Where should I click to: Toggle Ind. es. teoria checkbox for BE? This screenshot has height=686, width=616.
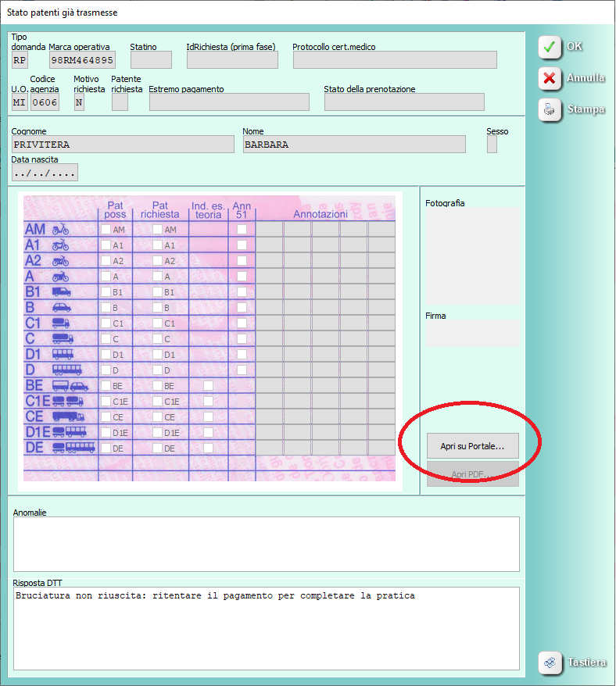coord(208,386)
